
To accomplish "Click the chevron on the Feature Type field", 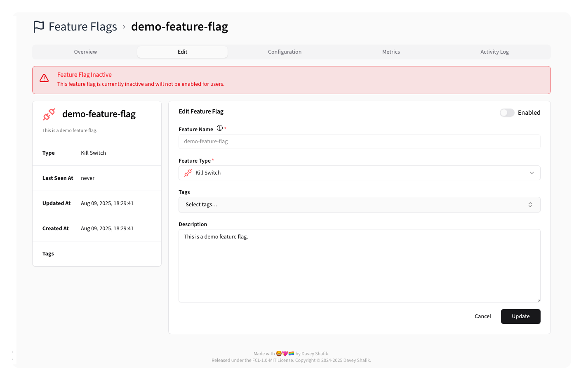I will pyautogui.click(x=532, y=173).
